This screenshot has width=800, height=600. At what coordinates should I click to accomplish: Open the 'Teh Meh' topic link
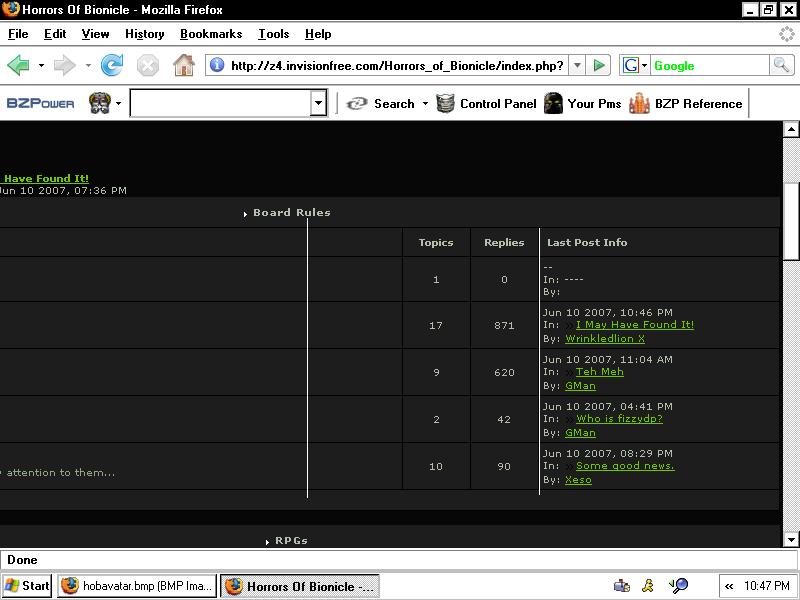[599, 371]
